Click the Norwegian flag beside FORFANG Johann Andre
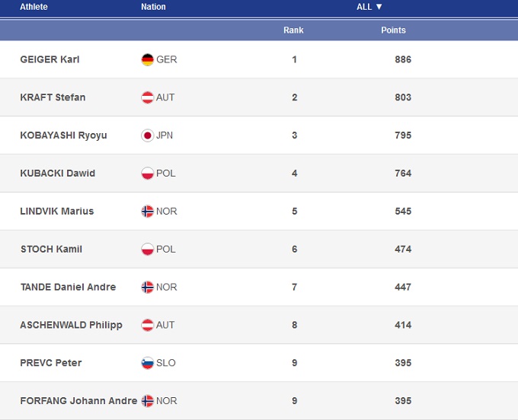The height and width of the screenshot is (420, 518). point(148,401)
